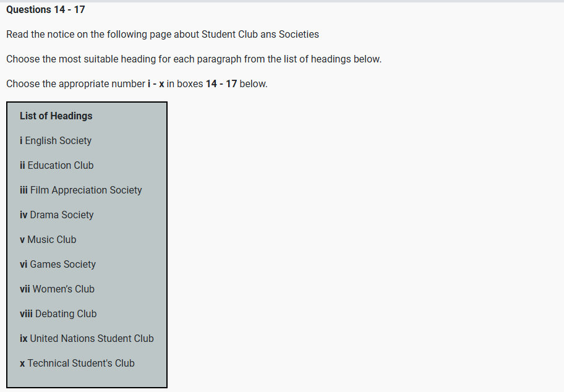Select the 'Film Appreciation Society' heading

point(86,190)
